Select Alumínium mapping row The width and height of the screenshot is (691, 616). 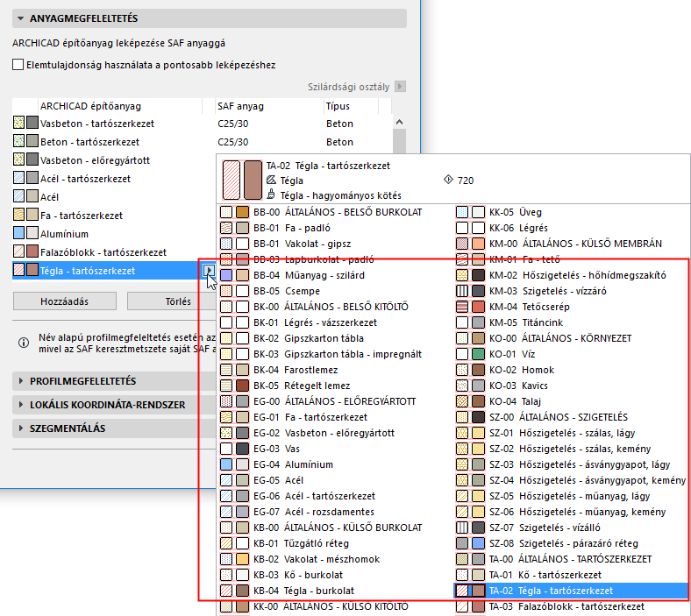pyautogui.click(x=115, y=234)
